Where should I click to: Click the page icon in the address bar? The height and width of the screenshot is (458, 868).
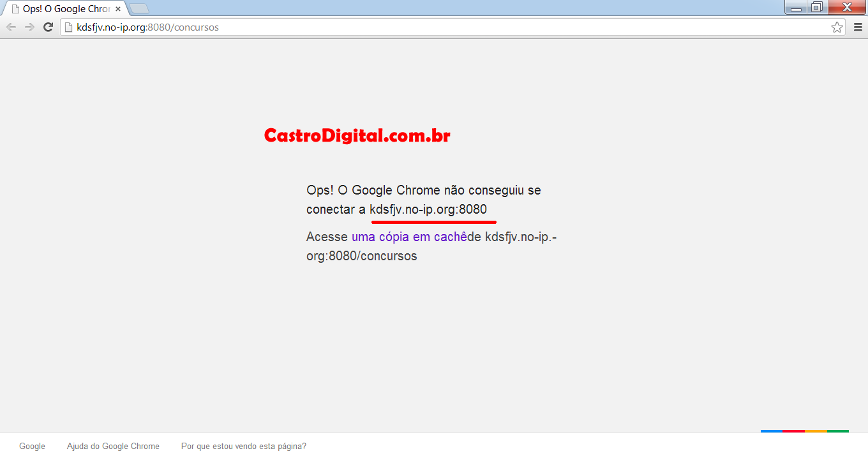tap(68, 27)
